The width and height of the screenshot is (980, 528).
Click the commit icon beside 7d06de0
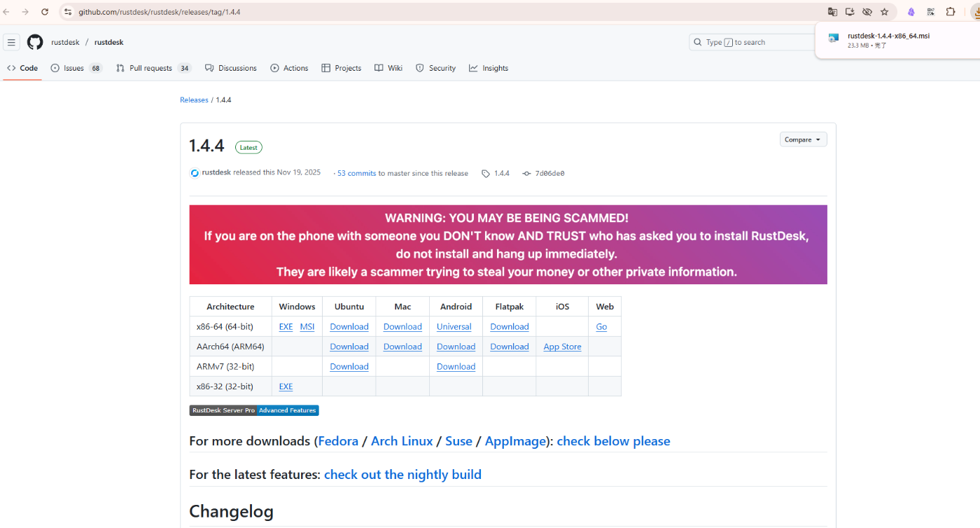526,174
